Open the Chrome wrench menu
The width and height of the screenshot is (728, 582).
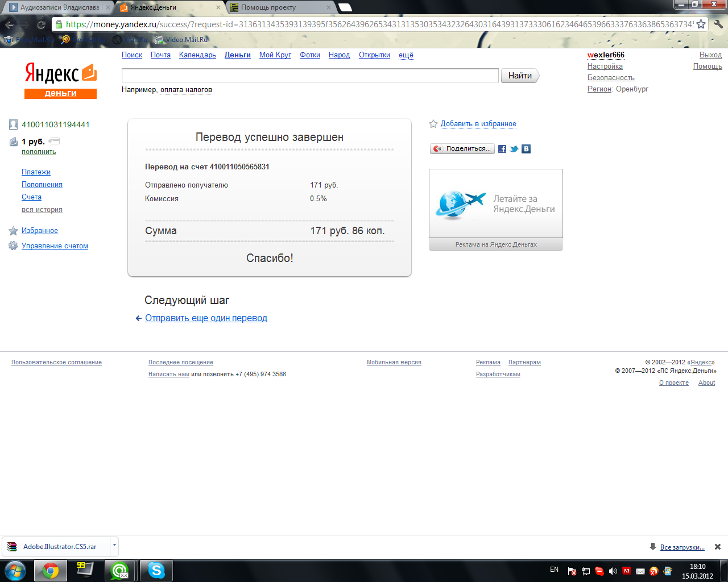[x=718, y=24]
